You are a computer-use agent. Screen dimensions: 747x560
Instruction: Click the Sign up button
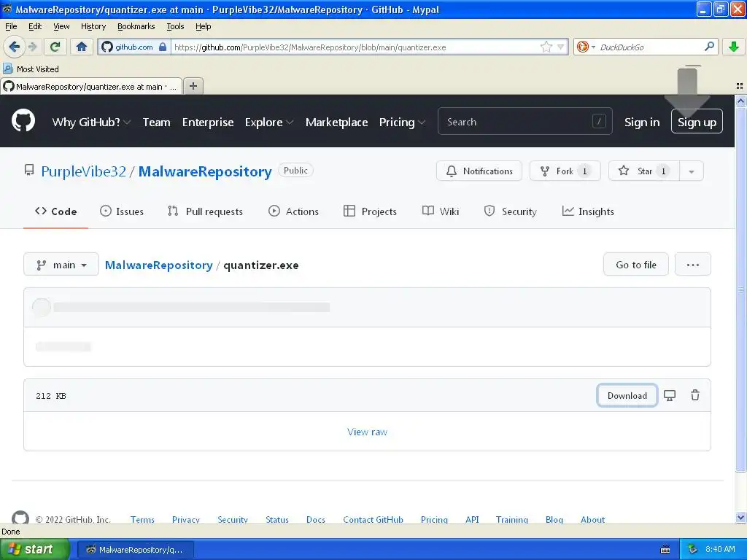tap(697, 122)
